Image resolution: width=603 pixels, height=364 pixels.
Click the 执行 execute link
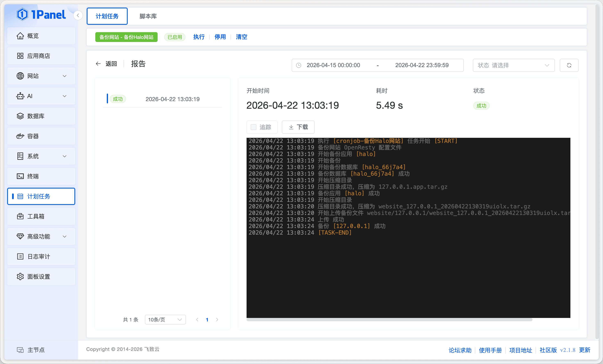click(x=199, y=37)
